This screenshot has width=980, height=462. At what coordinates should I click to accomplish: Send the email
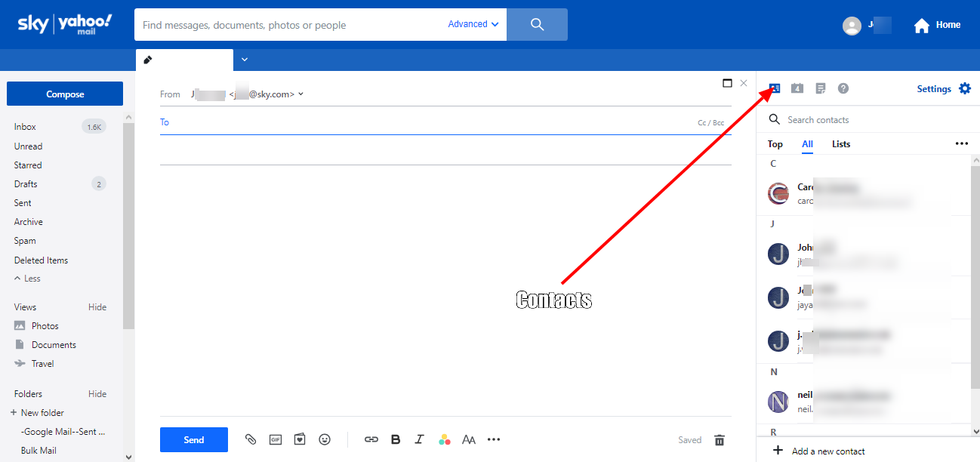[x=193, y=439]
